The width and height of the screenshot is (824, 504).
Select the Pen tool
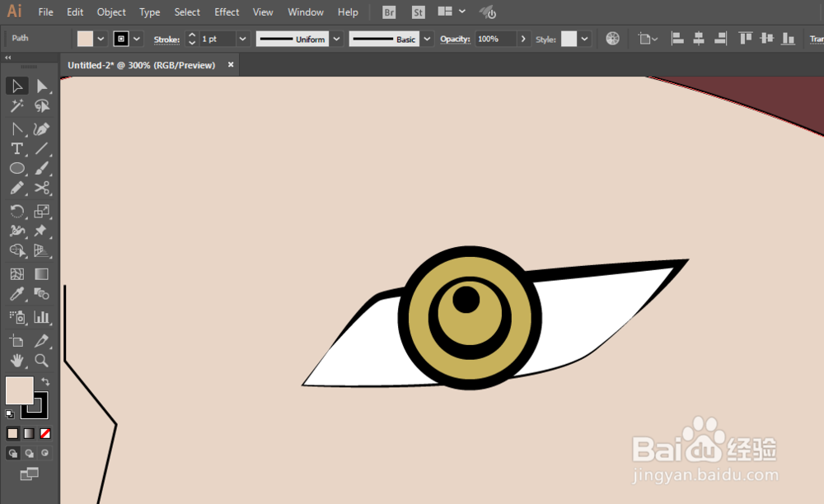(16, 129)
